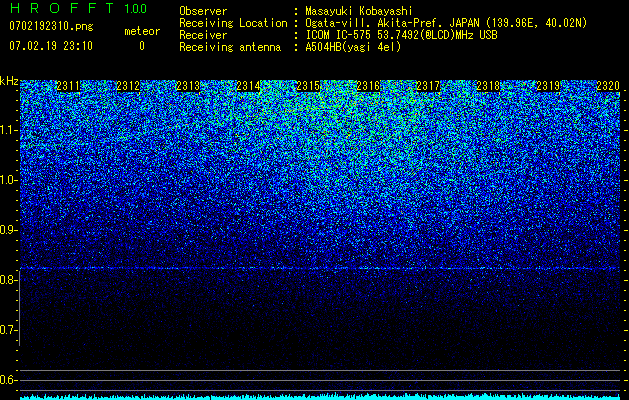Image resolution: width=629 pixels, height=400 pixels.
Task: Click the 0.7 kHz axis label
Action: [9, 330]
